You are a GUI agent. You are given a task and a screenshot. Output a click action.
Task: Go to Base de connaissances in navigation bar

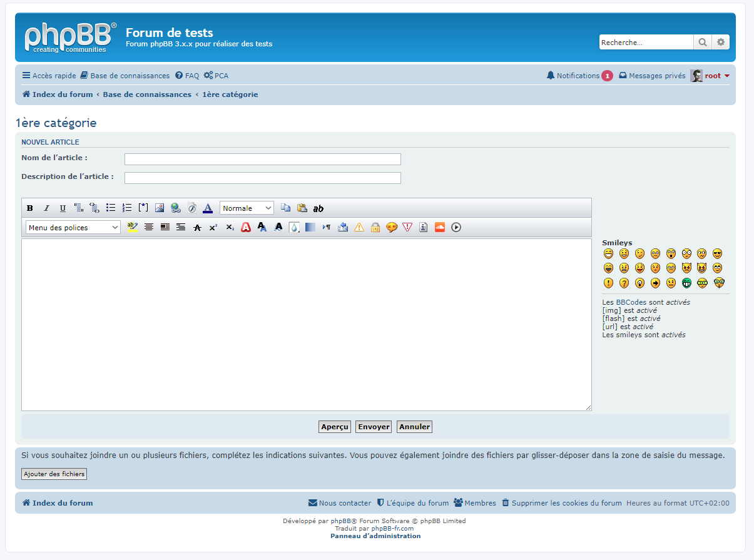[125, 76]
